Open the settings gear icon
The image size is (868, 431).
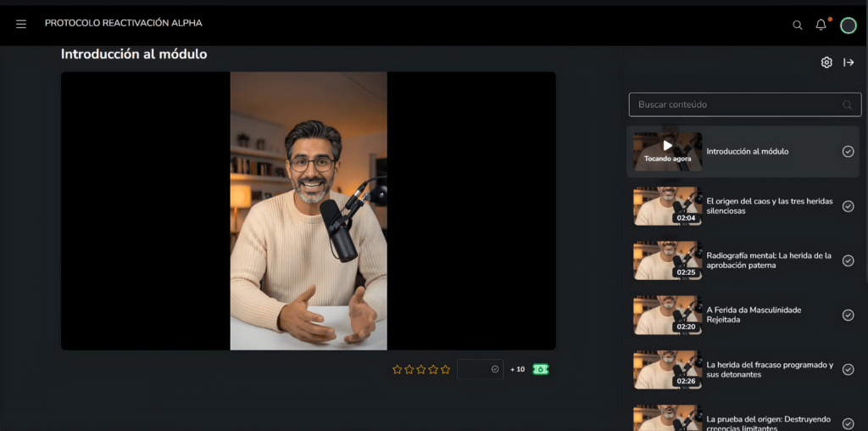tap(826, 63)
